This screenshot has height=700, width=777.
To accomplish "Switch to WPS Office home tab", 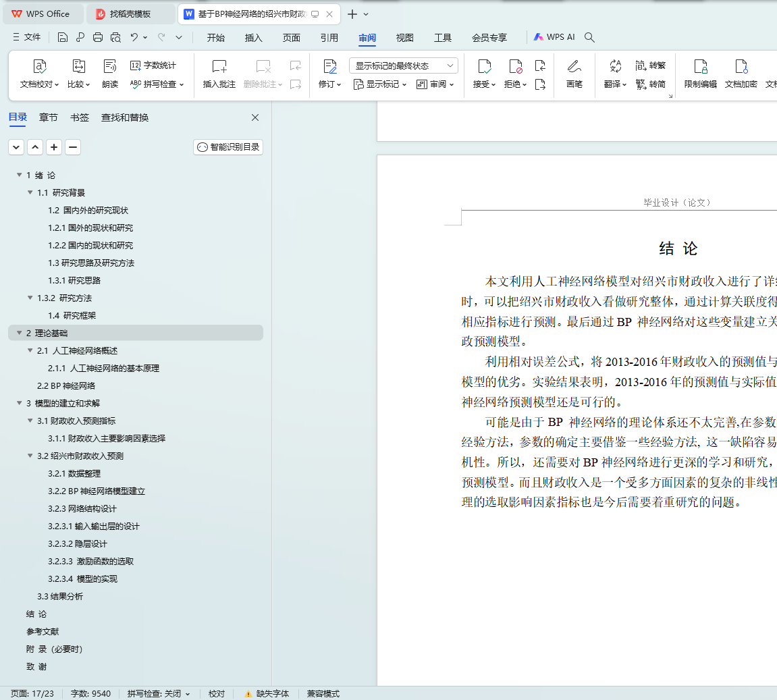I will click(43, 14).
